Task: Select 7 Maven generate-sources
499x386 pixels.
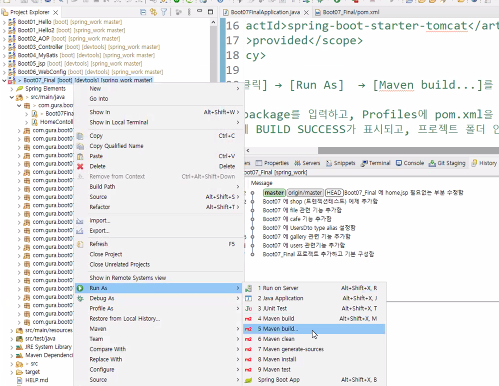Action: 314,349
